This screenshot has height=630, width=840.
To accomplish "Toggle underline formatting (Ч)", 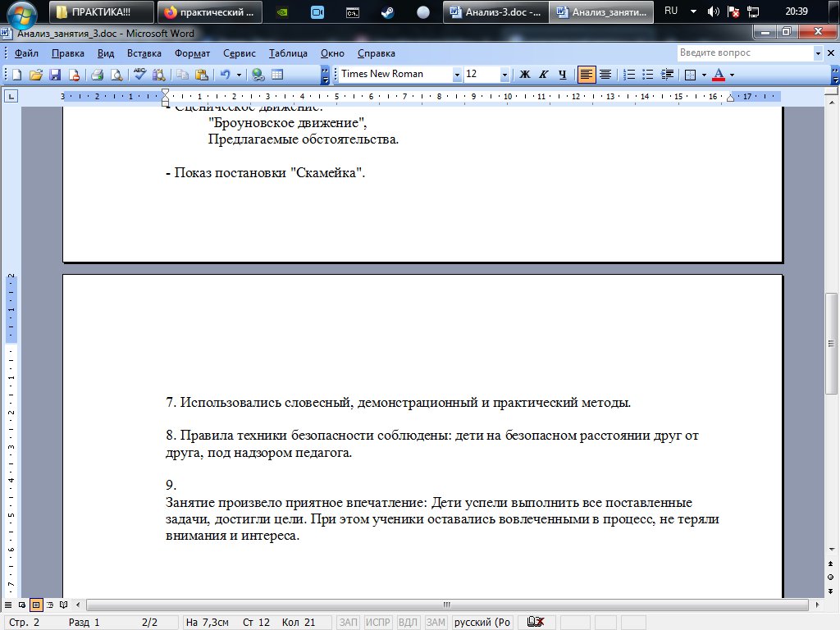I will 562,75.
